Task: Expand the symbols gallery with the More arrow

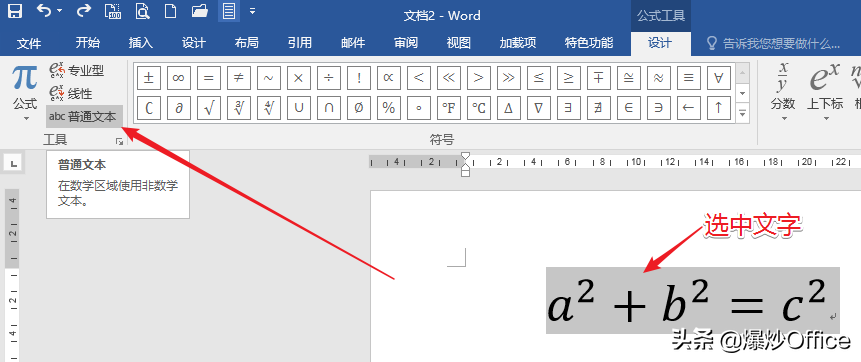Action: coord(742,113)
